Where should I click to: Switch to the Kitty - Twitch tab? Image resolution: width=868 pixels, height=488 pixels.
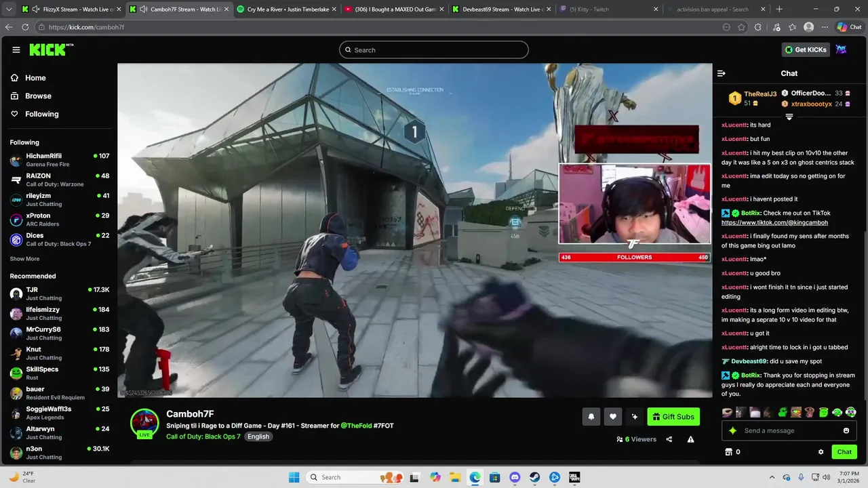[609, 9]
